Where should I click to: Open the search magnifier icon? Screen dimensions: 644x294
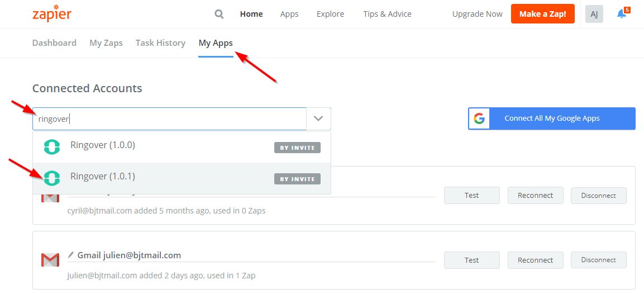click(x=220, y=15)
